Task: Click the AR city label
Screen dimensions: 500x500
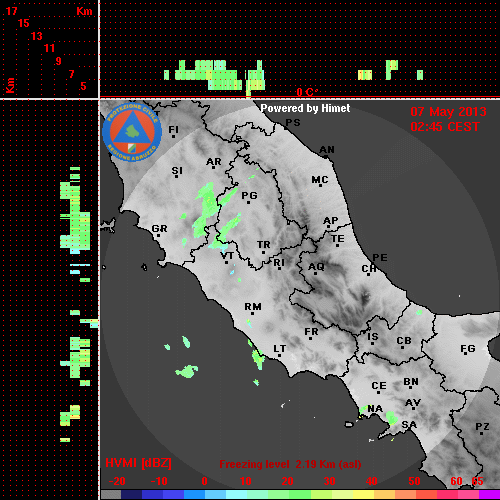Action: click(214, 162)
